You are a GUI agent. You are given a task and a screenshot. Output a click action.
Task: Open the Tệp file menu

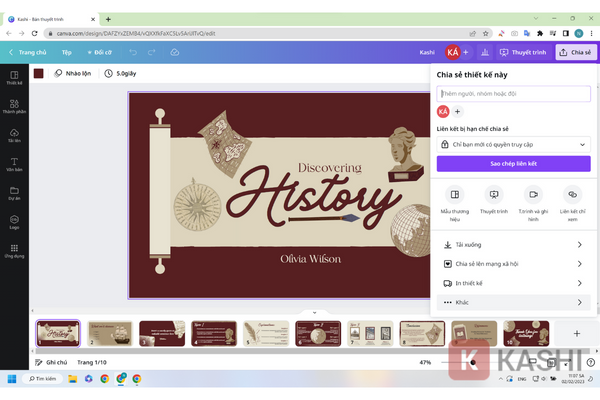click(67, 52)
